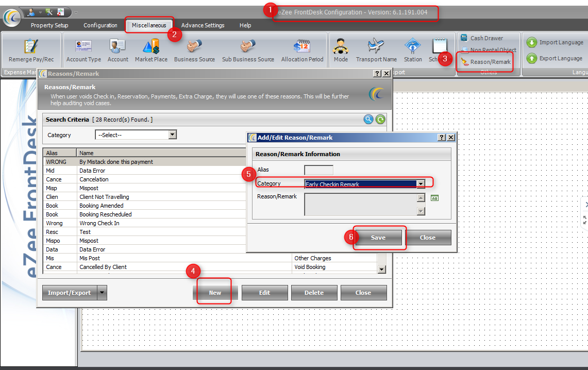This screenshot has width=588, height=370.
Task: Click Close button in Reasons/Remark window
Action: (x=363, y=292)
